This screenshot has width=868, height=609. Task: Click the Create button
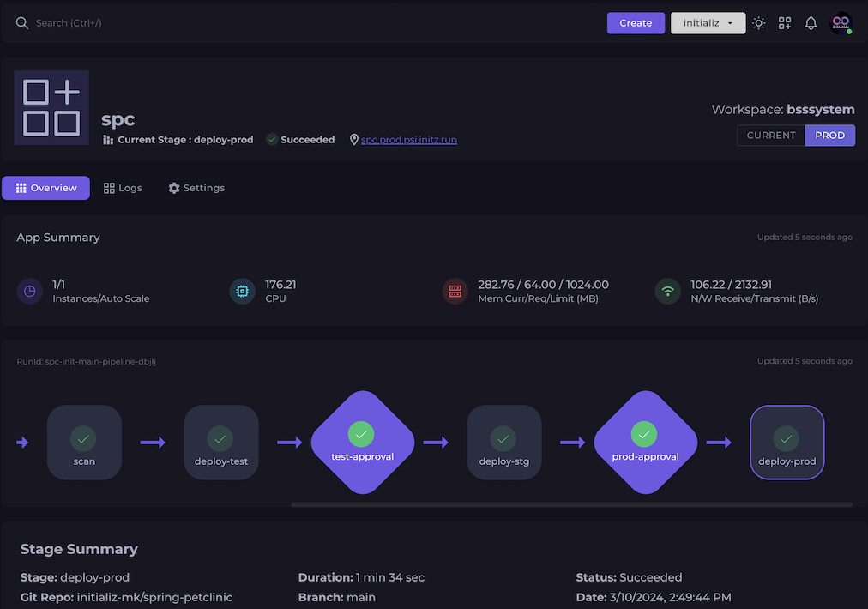point(636,22)
